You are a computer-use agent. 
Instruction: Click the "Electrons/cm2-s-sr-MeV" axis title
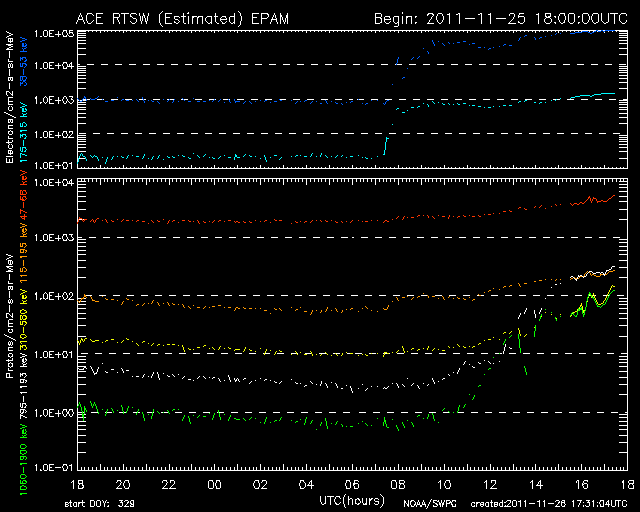pyautogui.click(x=11, y=100)
